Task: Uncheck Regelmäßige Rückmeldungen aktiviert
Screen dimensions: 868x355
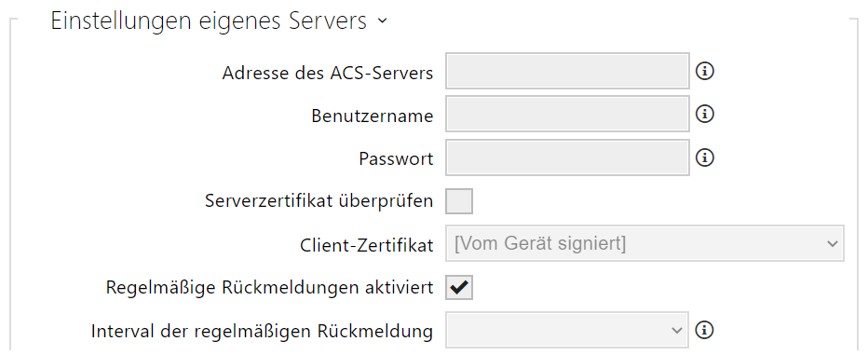Action: (459, 287)
